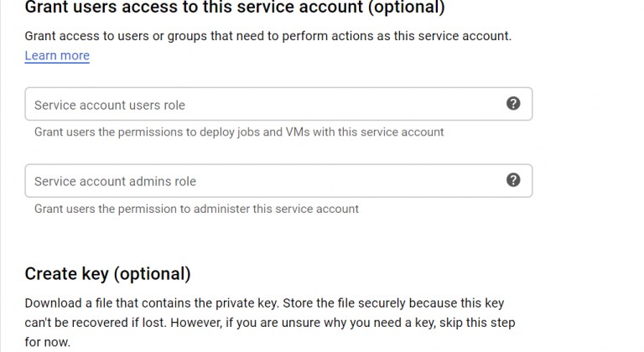Click the word '(optional)' in Create key heading
This screenshot has width=644, height=352.
click(x=153, y=274)
